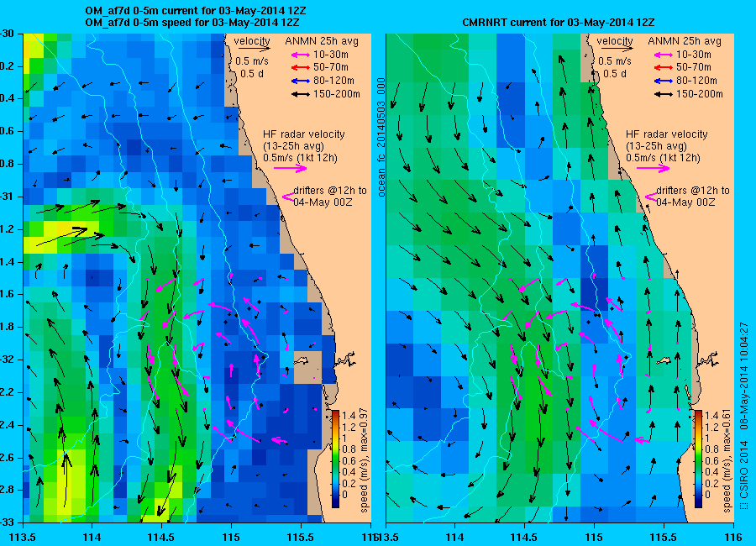Click the black 150-200m arrow in right legend
The image size is (756, 546).
point(663,95)
